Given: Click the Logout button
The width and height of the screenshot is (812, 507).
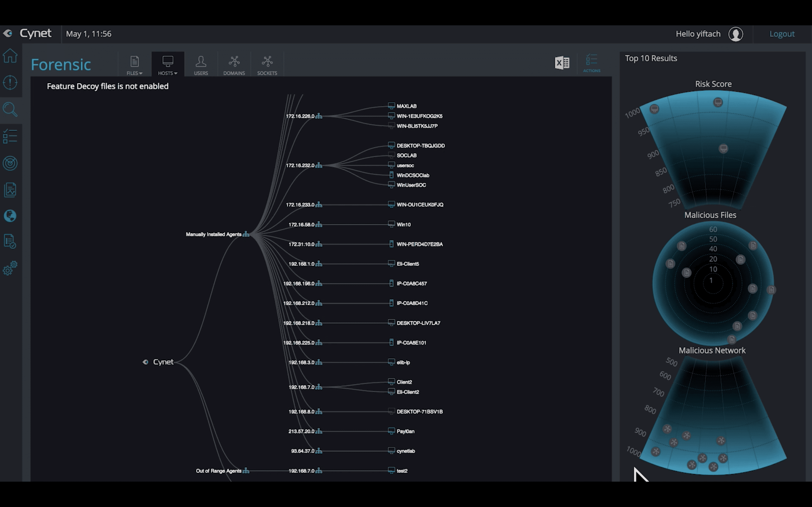Looking at the screenshot, I should tap(782, 34).
